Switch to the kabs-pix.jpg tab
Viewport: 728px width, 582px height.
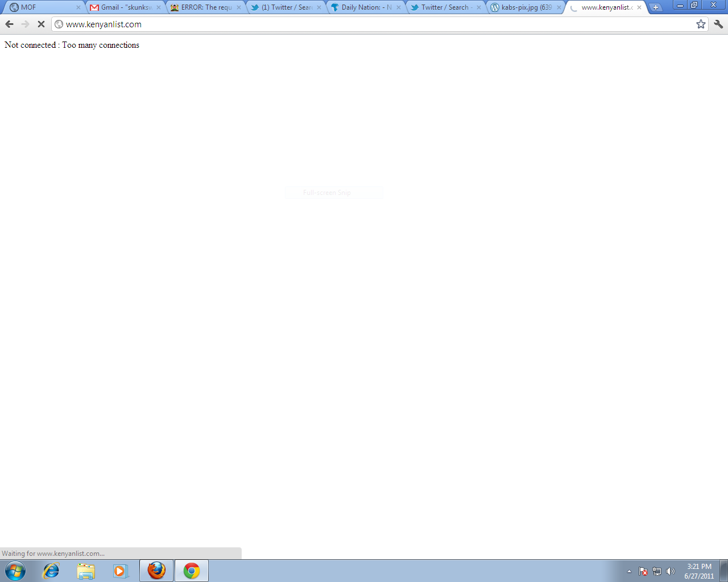tap(526, 7)
